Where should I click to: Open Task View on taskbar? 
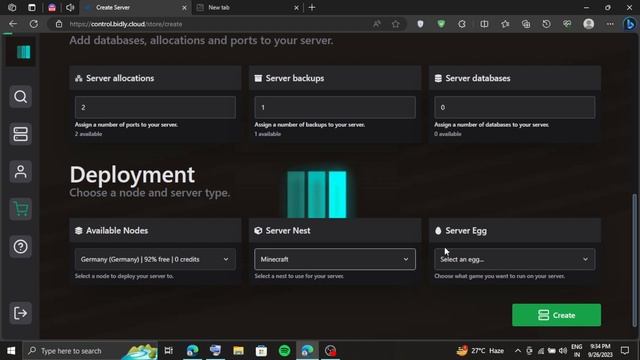(x=169, y=351)
